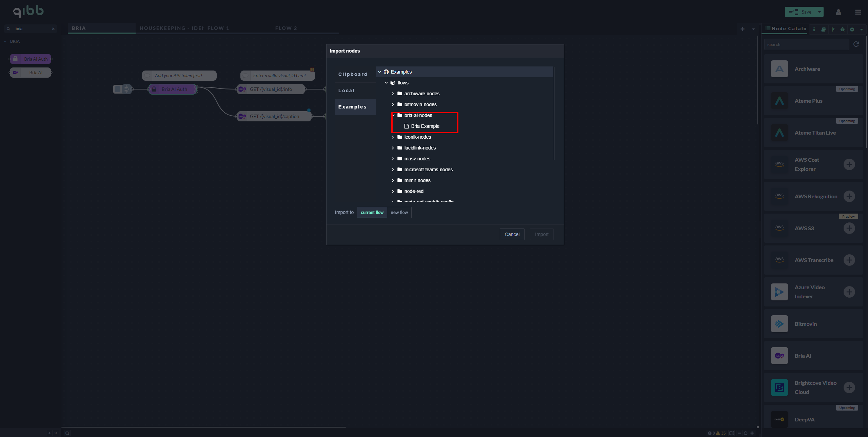Cancel the Import nodes dialog
The image size is (868, 437).
click(x=512, y=234)
